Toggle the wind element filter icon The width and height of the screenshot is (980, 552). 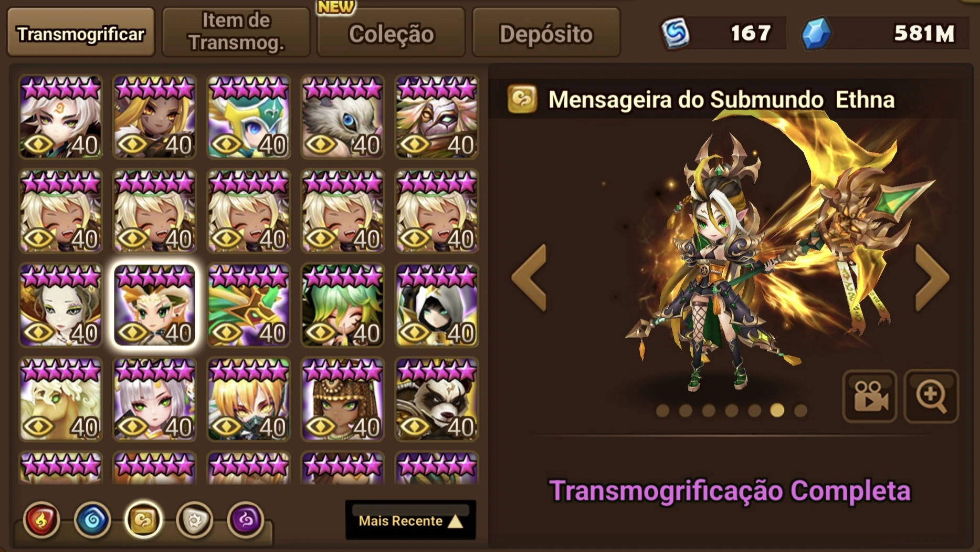pyautogui.click(x=143, y=520)
